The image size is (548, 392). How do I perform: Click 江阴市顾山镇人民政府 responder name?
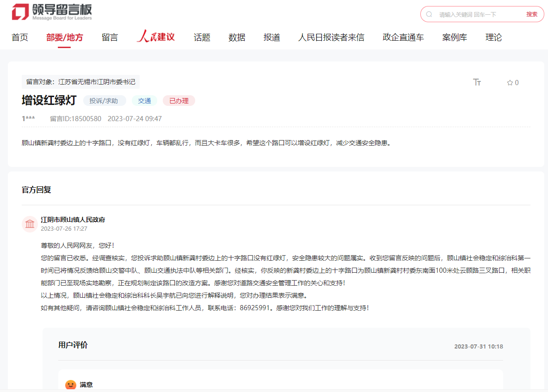coord(73,220)
